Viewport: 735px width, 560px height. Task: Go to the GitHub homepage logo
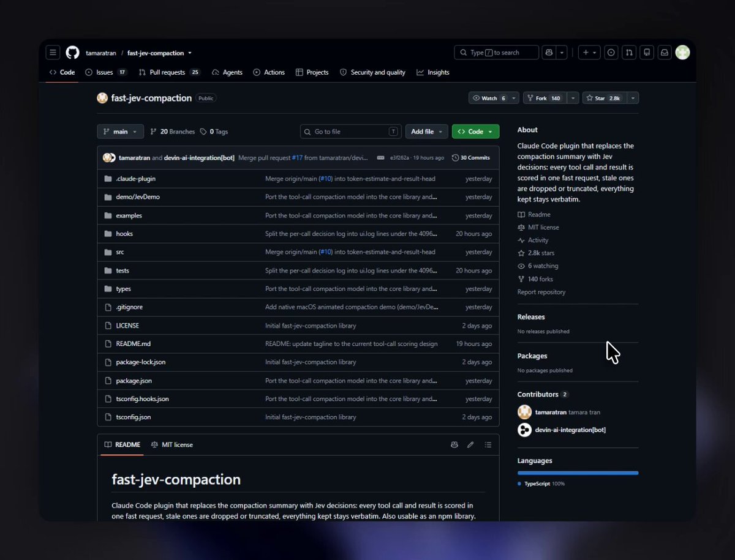pos(73,53)
